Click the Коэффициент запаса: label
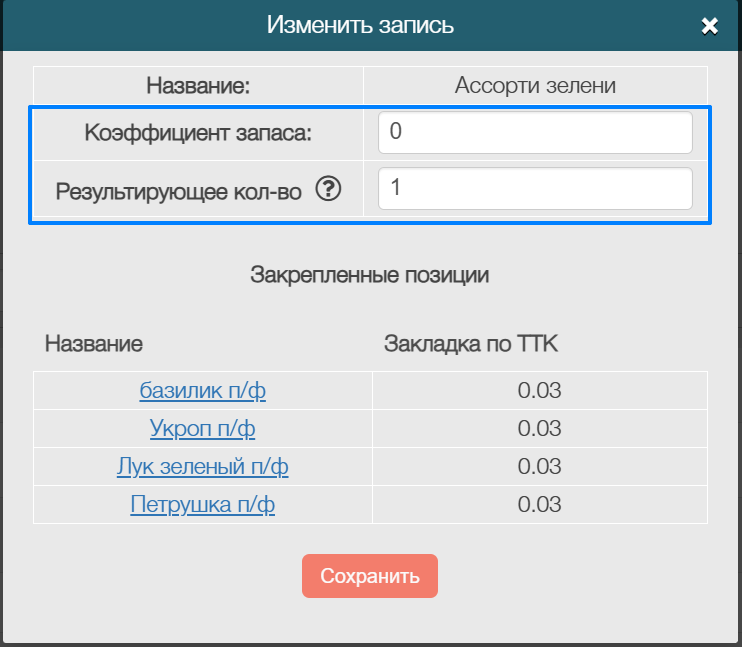This screenshot has width=742, height=647. [x=198, y=133]
